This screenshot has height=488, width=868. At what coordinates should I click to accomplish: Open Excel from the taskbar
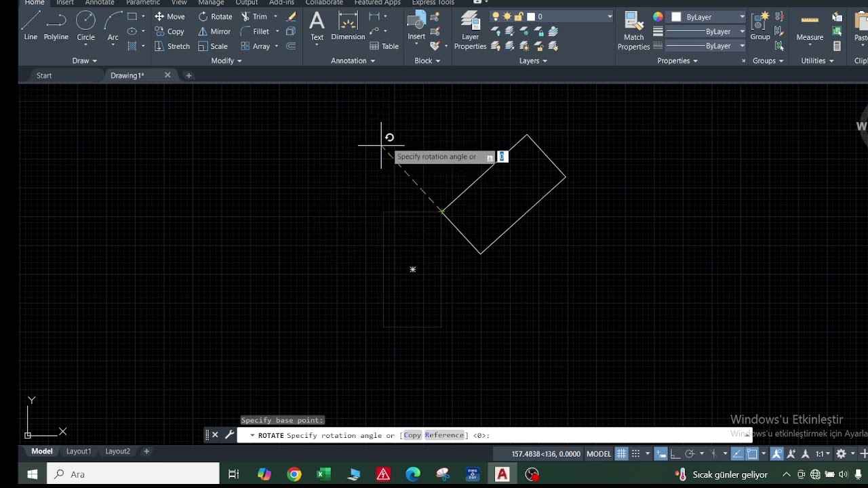[323, 474]
